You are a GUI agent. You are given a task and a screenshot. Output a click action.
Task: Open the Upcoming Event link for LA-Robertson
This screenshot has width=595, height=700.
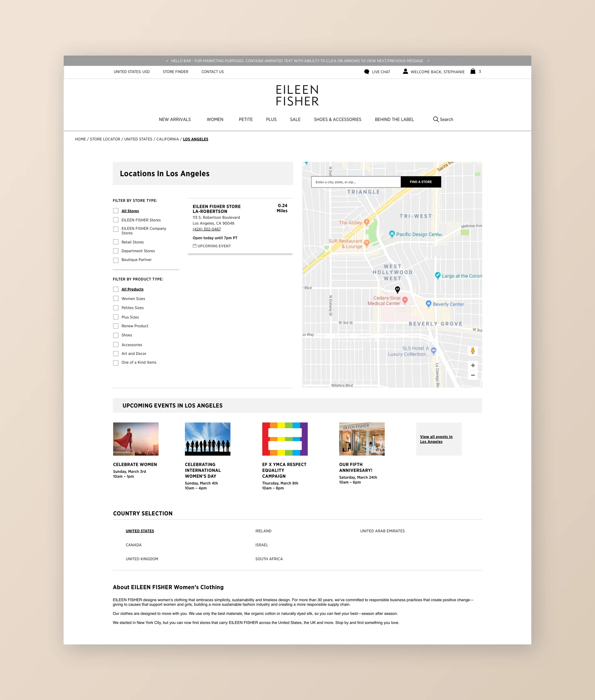[214, 246]
